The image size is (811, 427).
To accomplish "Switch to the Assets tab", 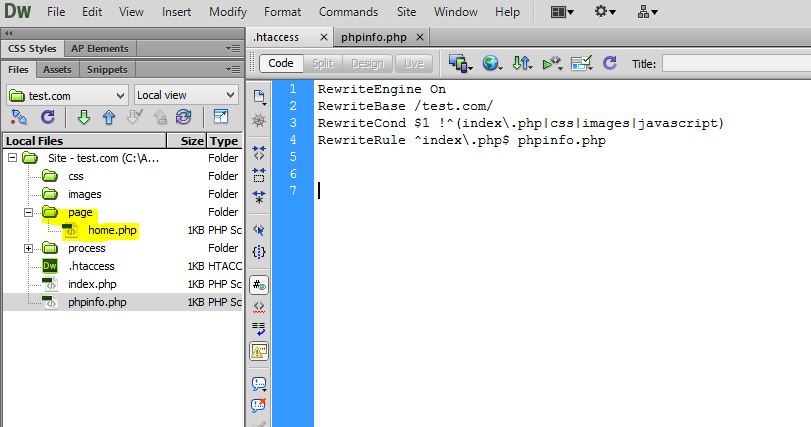I will point(57,69).
